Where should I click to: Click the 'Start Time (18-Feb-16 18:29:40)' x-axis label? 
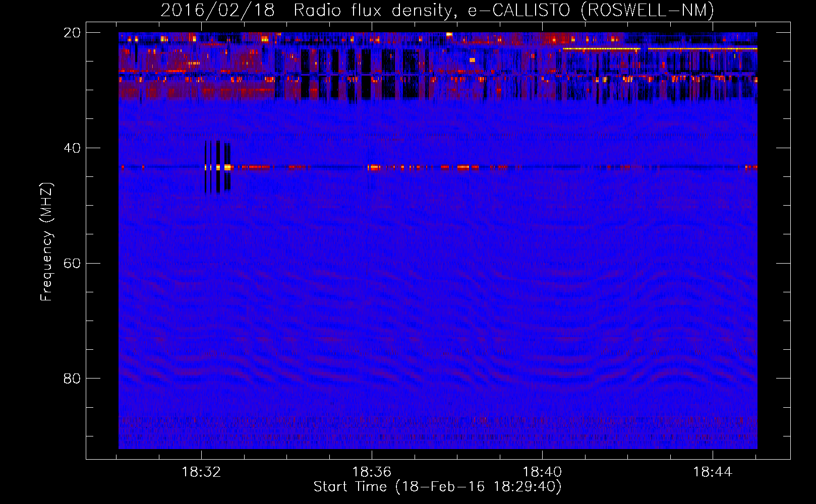pos(437,487)
